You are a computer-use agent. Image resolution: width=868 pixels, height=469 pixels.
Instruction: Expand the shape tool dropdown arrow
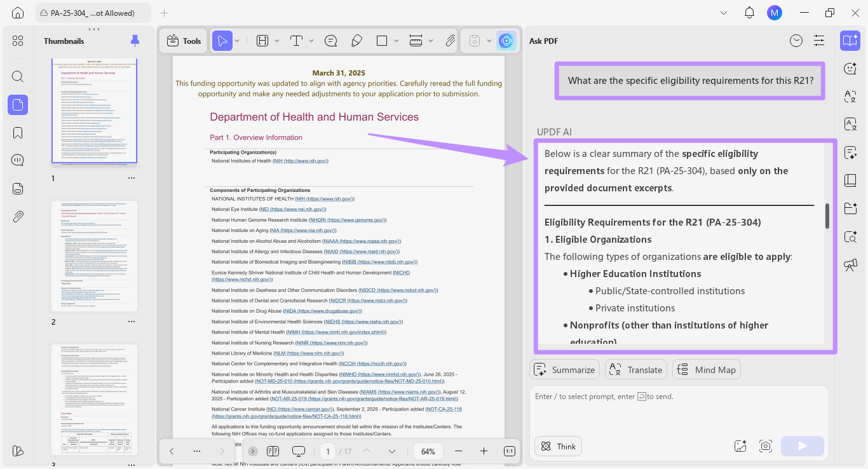point(397,41)
